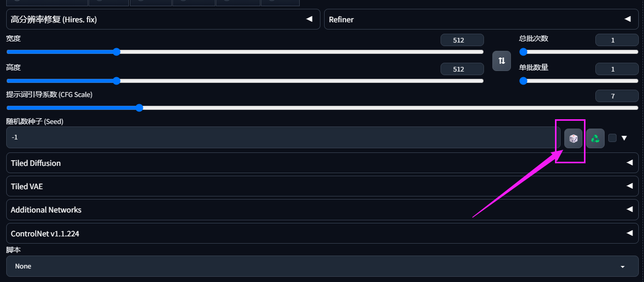Click the Seed input field containing -1
The width and height of the screenshot is (644, 282).
[x=280, y=137]
